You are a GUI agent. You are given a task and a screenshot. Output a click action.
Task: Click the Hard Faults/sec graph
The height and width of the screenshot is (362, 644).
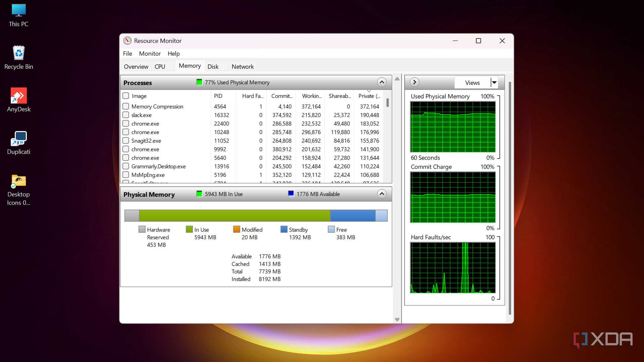[x=453, y=268]
